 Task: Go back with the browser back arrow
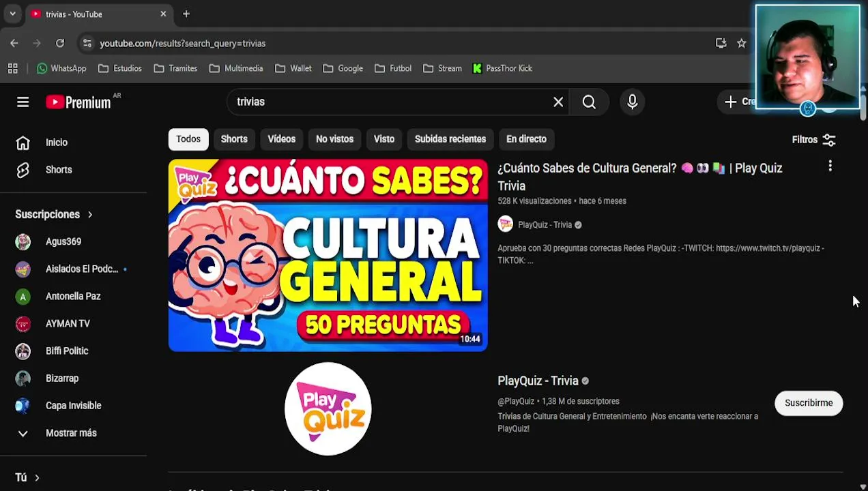click(14, 43)
